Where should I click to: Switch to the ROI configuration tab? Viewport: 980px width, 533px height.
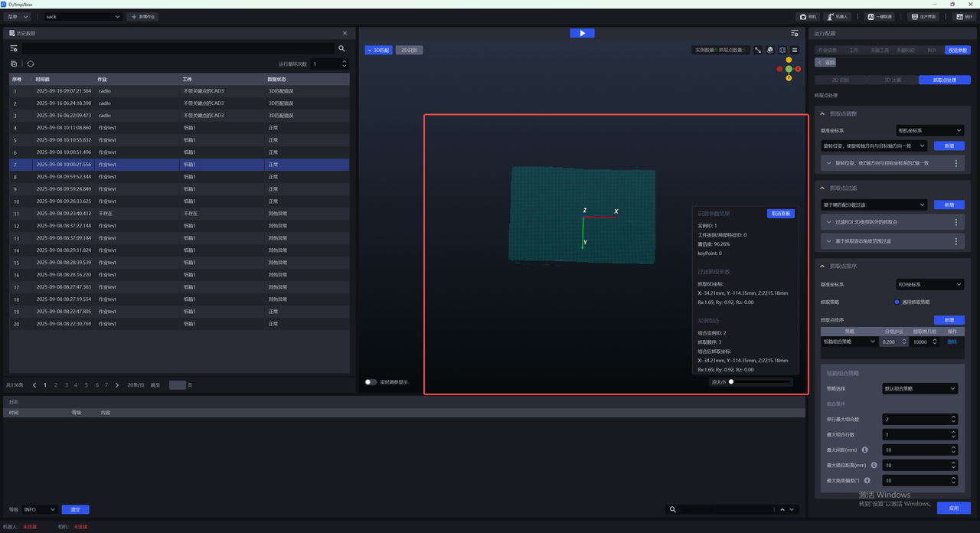coord(931,51)
